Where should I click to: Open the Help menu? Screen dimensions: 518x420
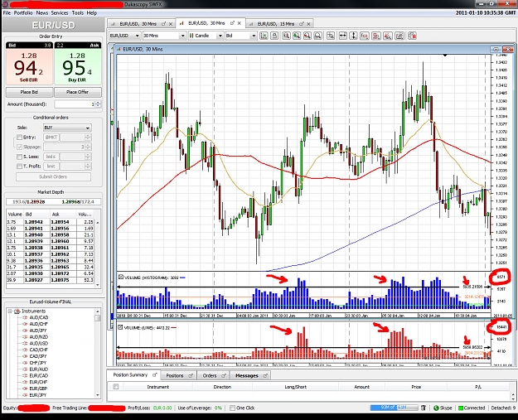pos(92,13)
